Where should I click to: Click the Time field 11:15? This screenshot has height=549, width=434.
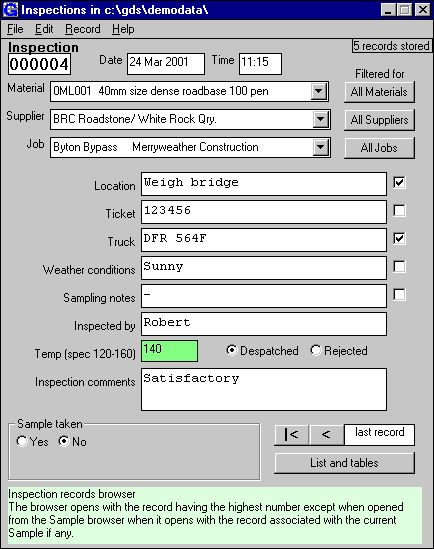pos(260,64)
